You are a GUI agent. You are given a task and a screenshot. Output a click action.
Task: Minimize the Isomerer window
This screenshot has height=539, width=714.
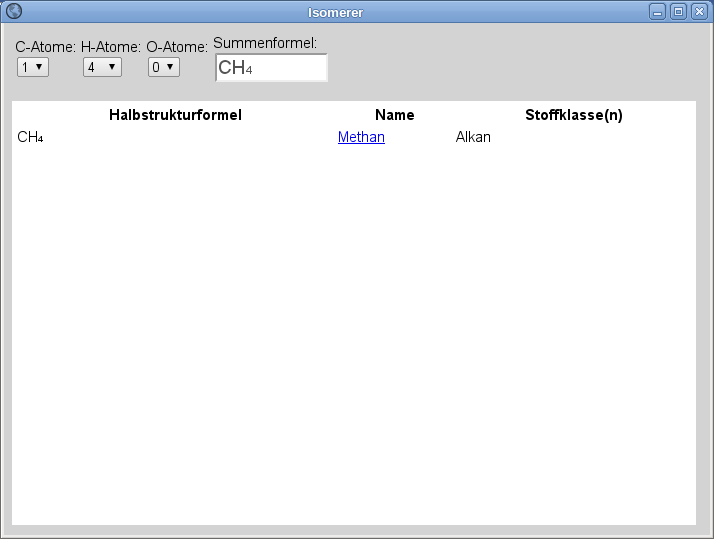pos(657,12)
